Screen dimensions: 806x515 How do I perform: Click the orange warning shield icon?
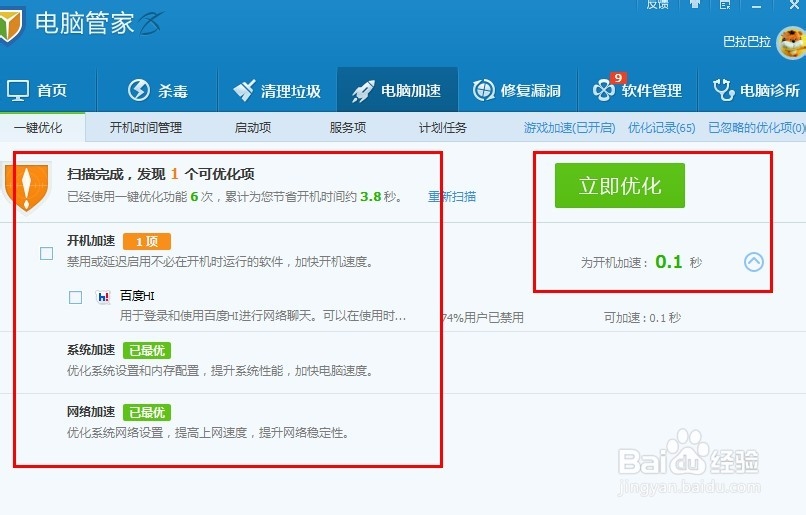tap(26, 187)
